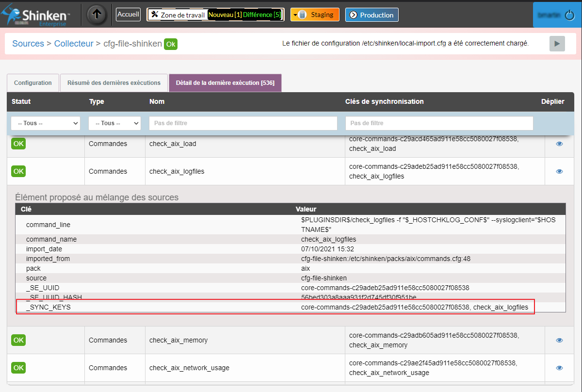Click the up-arrow round button
This screenshot has width=582, height=392.
tap(97, 15)
